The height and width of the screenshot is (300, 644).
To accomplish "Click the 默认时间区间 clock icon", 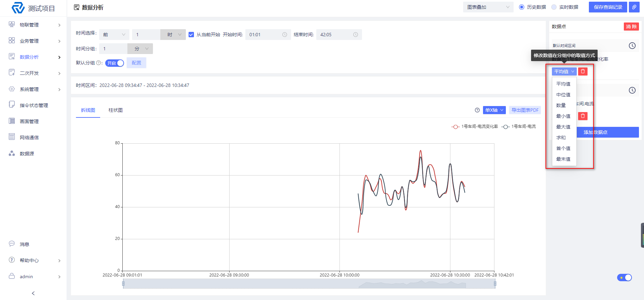I will (x=632, y=46).
